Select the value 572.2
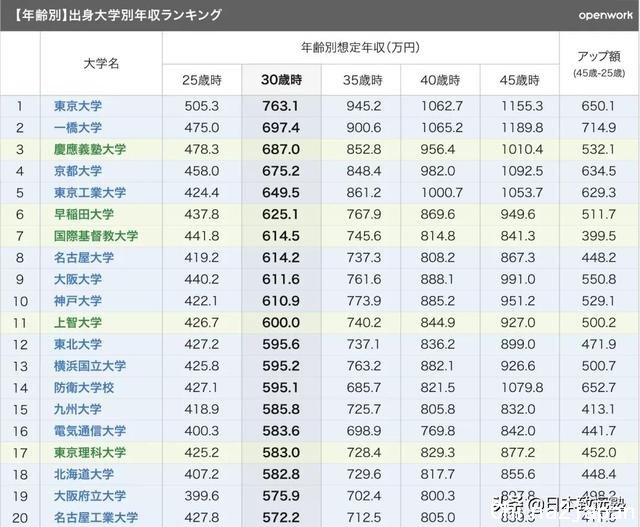The height and width of the screenshot is (527, 640). coord(281,517)
